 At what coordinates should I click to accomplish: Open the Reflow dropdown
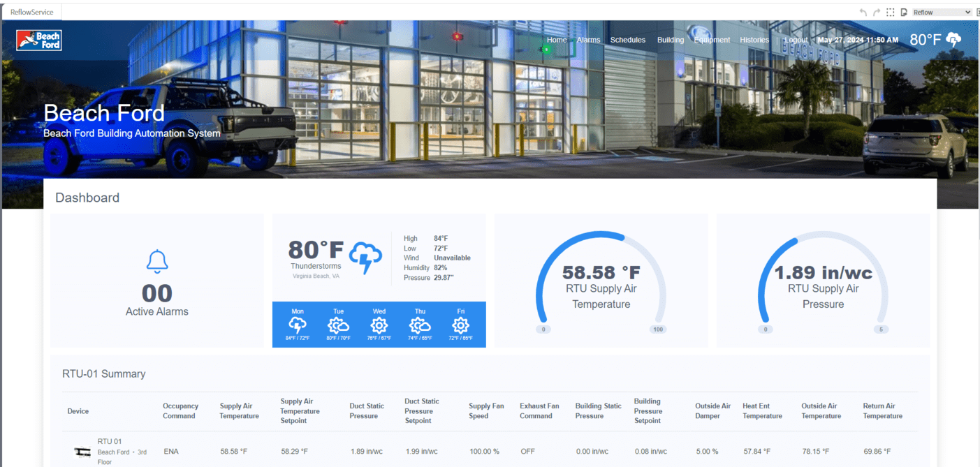point(942,13)
